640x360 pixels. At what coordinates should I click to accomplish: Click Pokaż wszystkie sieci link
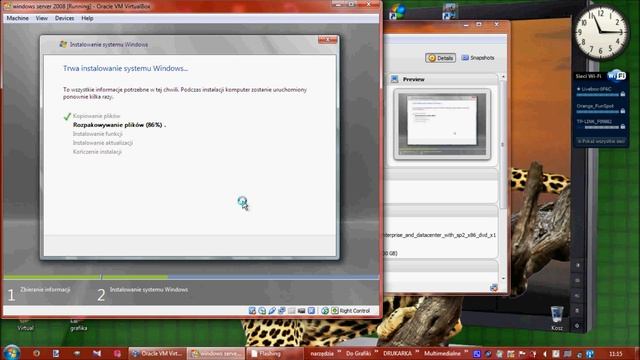coord(601,141)
